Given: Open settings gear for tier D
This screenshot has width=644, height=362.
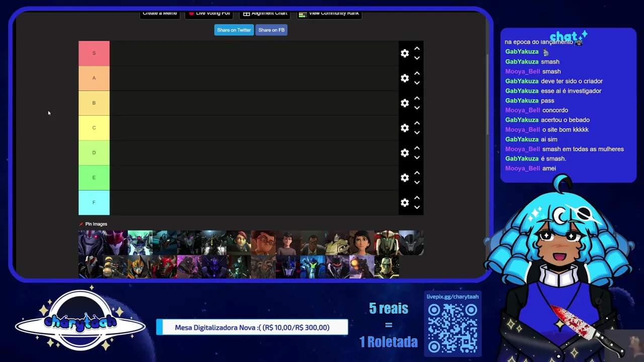Looking at the screenshot, I should click(405, 153).
